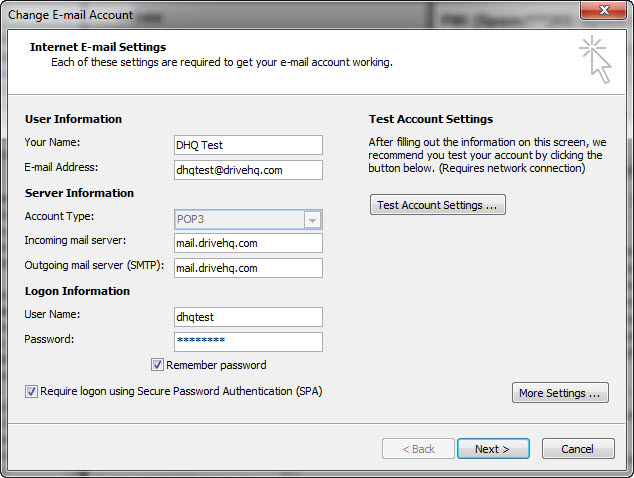Click the Server Information section heading
634x478 pixels.
click(79, 193)
